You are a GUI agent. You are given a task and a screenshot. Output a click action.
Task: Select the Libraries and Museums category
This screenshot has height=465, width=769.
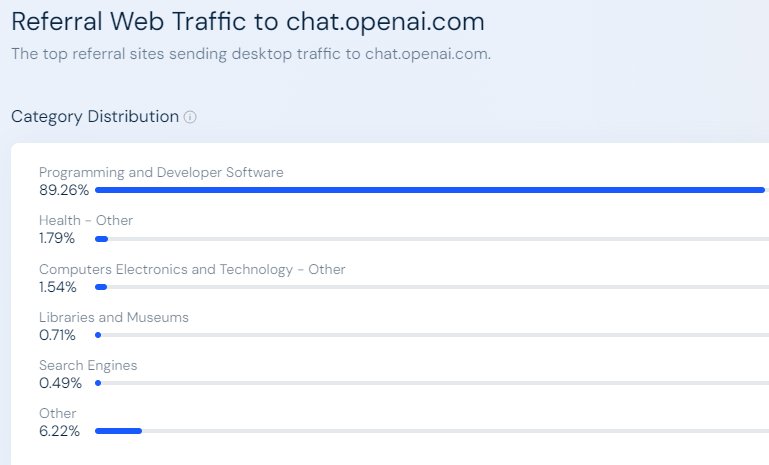click(113, 317)
